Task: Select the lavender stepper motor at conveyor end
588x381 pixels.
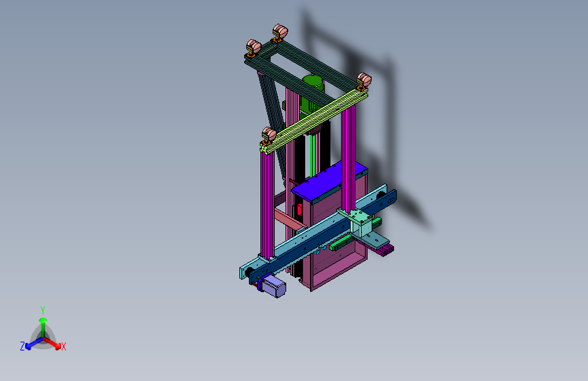Action: (x=274, y=287)
